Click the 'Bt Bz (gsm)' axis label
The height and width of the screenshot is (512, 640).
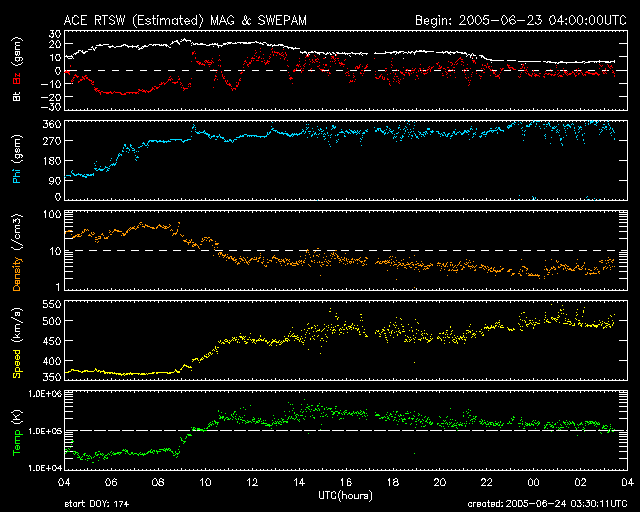(x=17, y=69)
